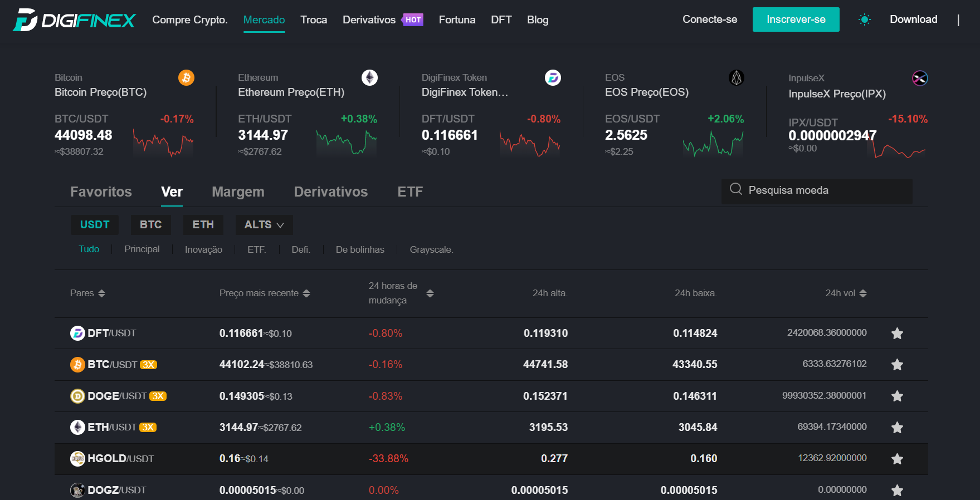Viewport: 980px width, 500px height.
Task: Filter by ETF. category
Action: [x=256, y=249]
